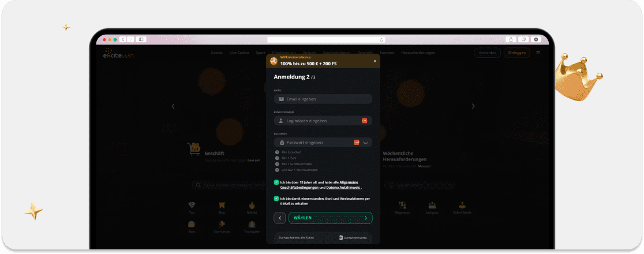Show previous banner with left arrow

tap(173, 106)
